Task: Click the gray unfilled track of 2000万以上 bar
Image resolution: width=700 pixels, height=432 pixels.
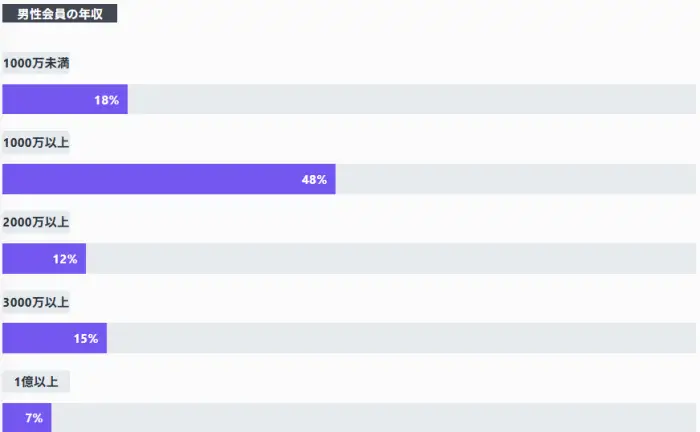Action: (390, 259)
